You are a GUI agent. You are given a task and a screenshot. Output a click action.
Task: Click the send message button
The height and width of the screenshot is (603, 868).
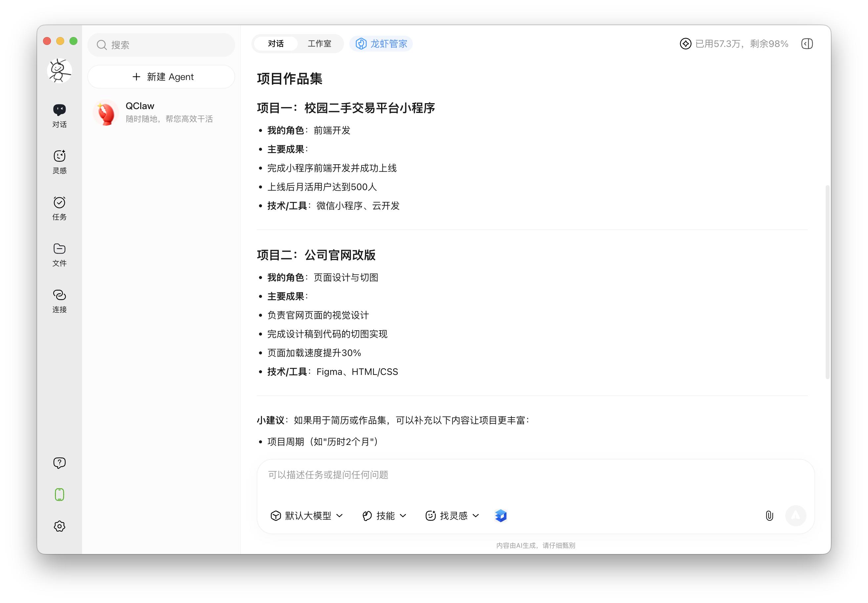(x=796, y=515)
